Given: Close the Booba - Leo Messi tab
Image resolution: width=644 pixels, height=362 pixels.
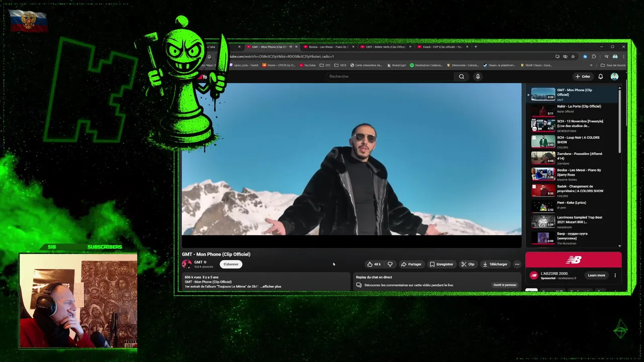Looking at the screenshot, I should point(353,47).
